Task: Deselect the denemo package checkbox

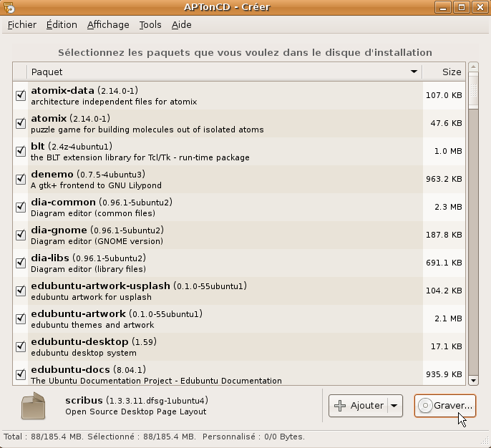Action: click(21, 179)
